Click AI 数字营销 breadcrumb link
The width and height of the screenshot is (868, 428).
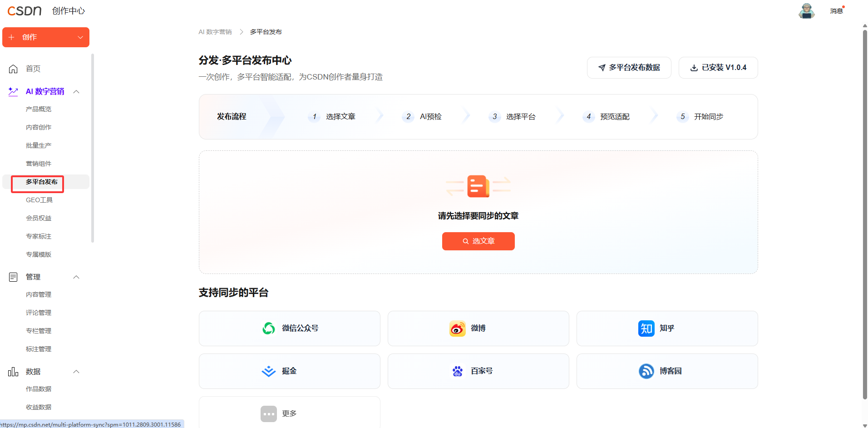point(215,32)
